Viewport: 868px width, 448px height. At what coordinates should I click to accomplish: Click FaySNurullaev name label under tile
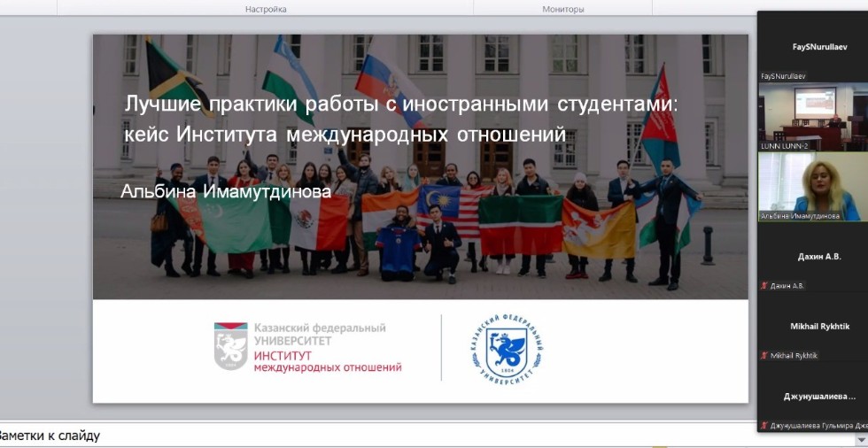coord(783,76)
